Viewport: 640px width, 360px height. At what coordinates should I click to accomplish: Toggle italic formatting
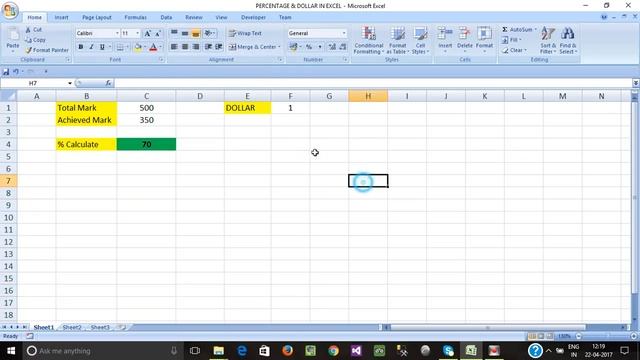pos(91,47)
